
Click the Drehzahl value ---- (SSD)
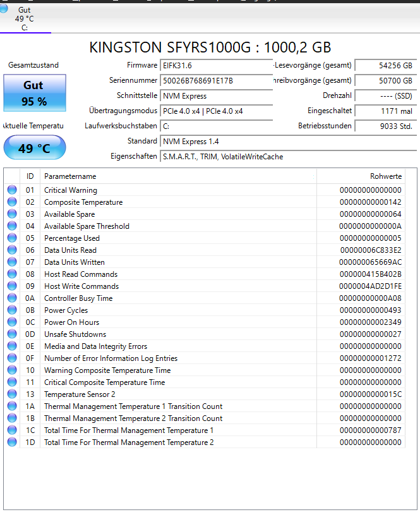[386, 95]
